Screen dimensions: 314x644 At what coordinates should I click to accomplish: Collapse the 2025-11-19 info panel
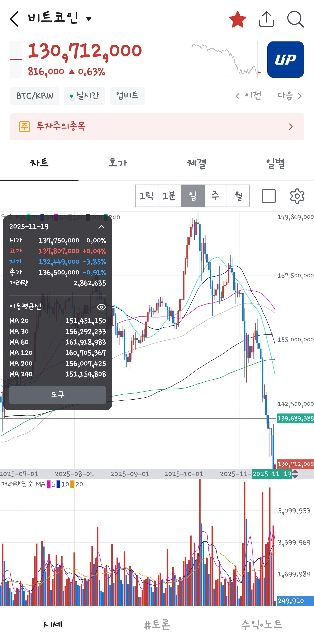[101, 227]
